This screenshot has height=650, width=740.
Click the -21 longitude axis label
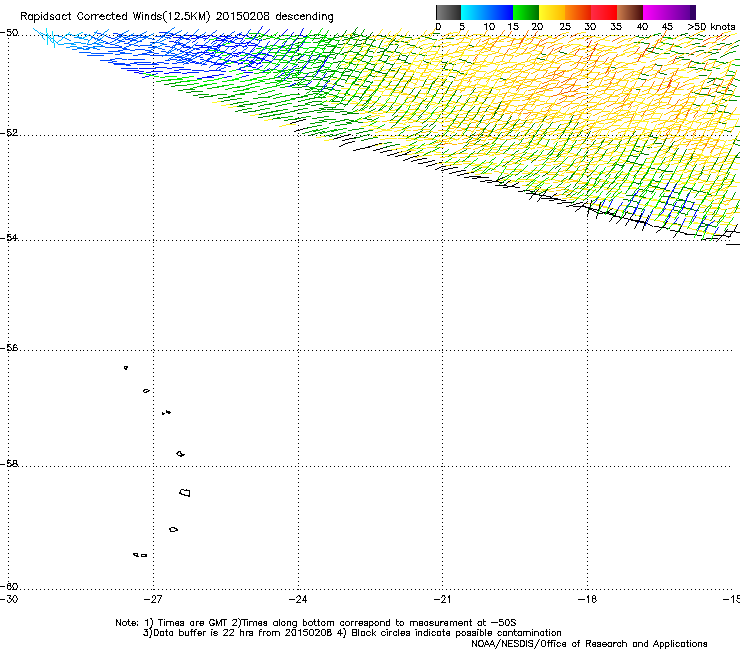[x=442, y=599]
